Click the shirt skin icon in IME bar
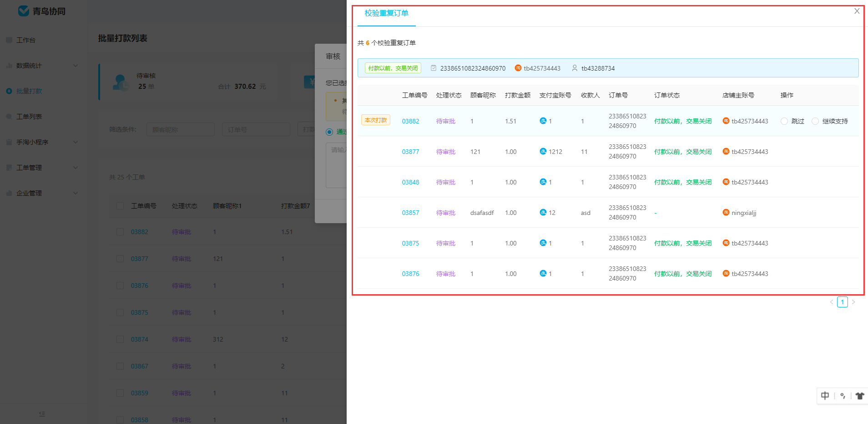The width and height of the screenshot is (868, 424). [859, 396]
